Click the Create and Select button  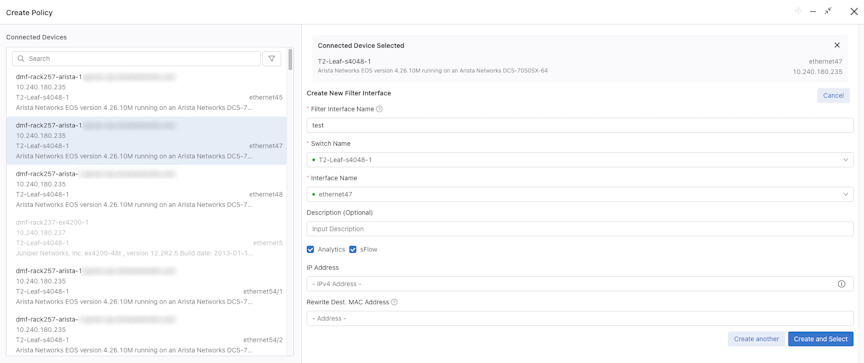(x=820, y=339)
